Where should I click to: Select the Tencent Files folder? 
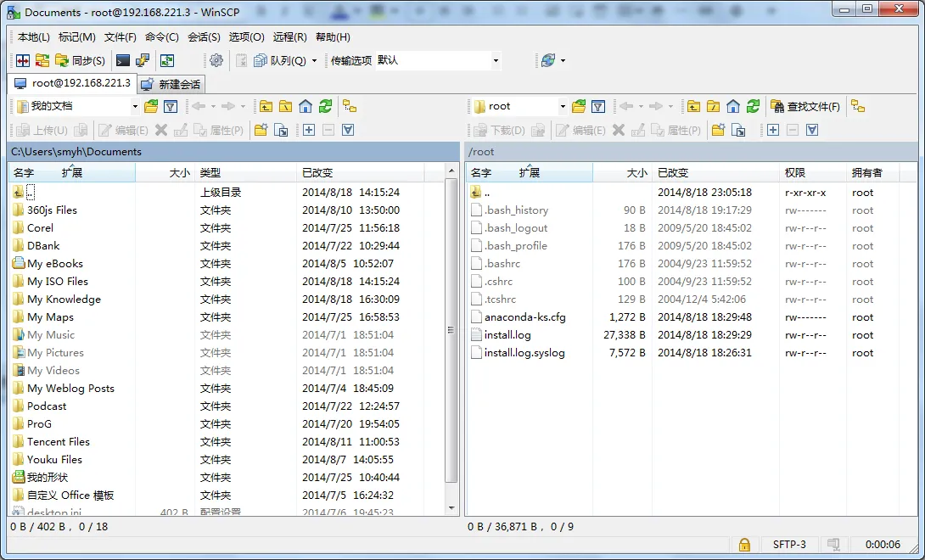[x=59, y=442]
